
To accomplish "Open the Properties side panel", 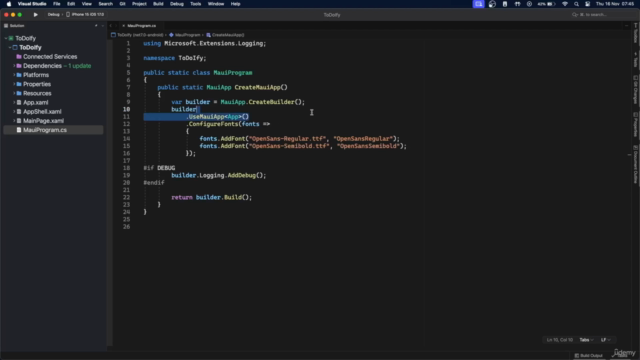I will click(636, 125).
